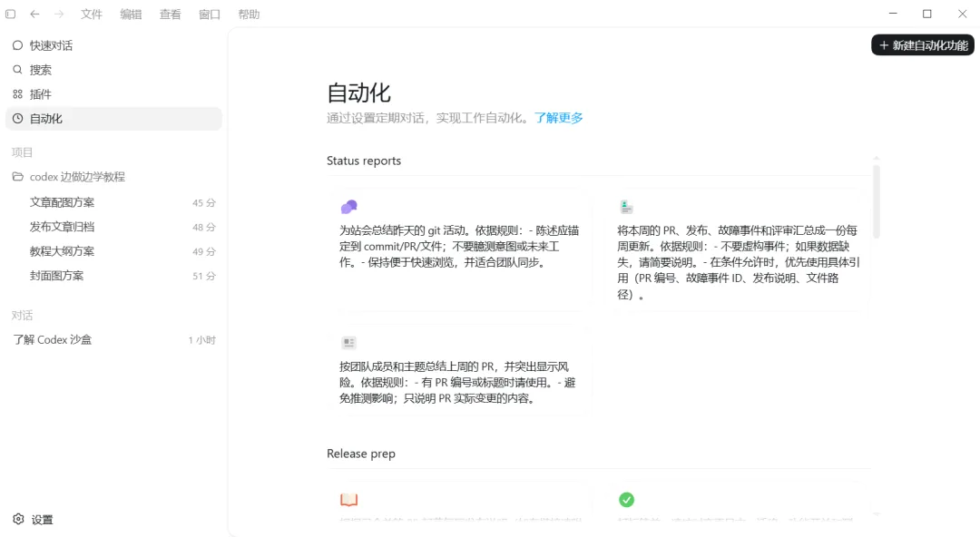Click the 设置 gear icon
Screen dimensions: 980x537
(x=18, y=519)
